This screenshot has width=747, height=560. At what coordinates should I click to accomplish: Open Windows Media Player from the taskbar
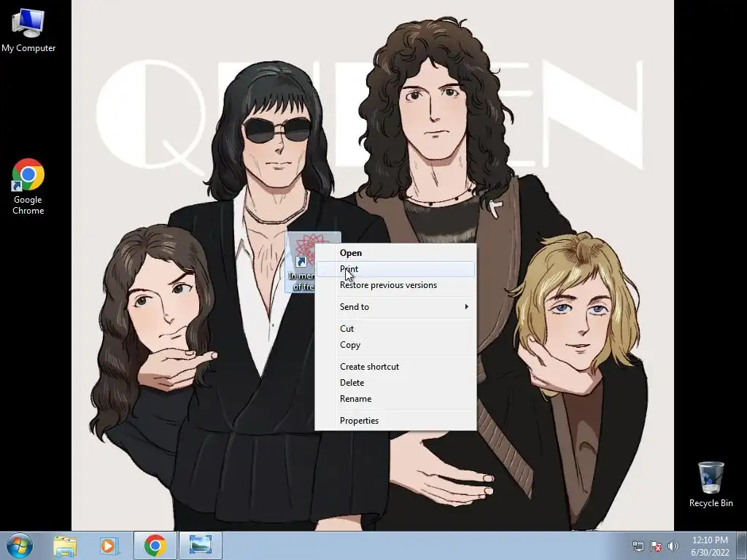point(108,545)
